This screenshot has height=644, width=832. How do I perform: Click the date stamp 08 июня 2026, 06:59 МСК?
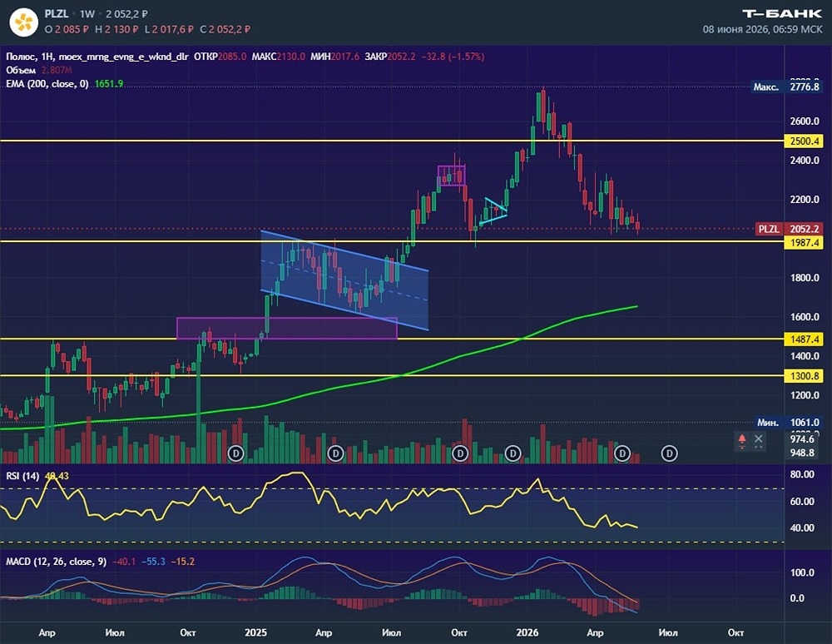[x=762, y=29]
